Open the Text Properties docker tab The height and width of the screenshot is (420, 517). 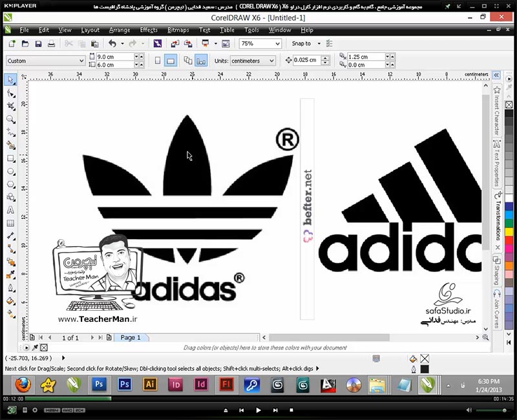497,163
